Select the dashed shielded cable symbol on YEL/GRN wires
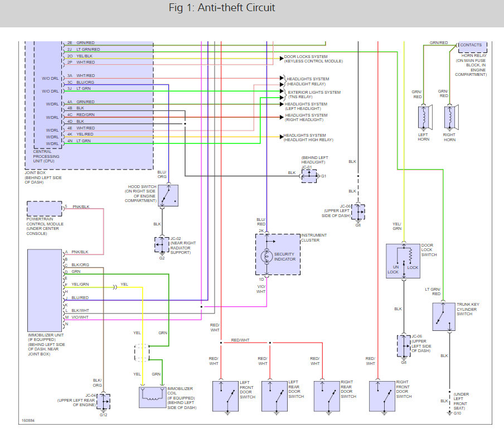Image resolution: width=504 pixels, height=433 pixels. click(142, 353)
